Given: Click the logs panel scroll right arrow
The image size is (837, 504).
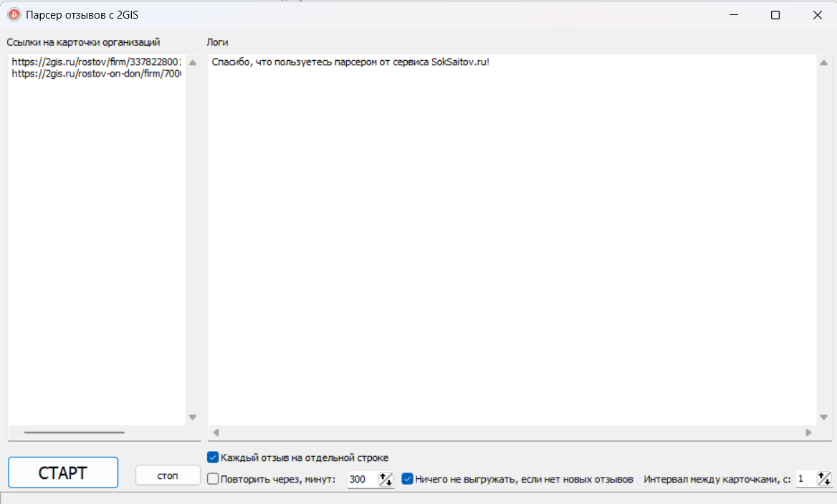Looking at the screenshot, I should click(808, 432).
